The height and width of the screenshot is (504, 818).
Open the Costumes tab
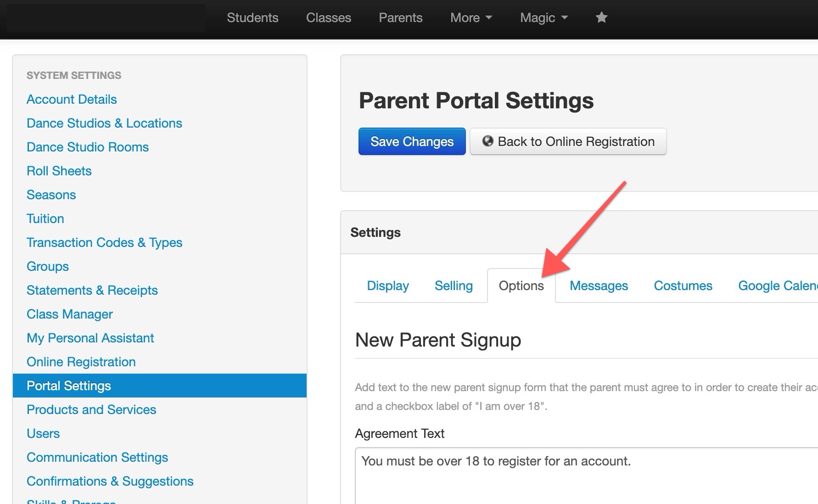(x=683, y=286)
